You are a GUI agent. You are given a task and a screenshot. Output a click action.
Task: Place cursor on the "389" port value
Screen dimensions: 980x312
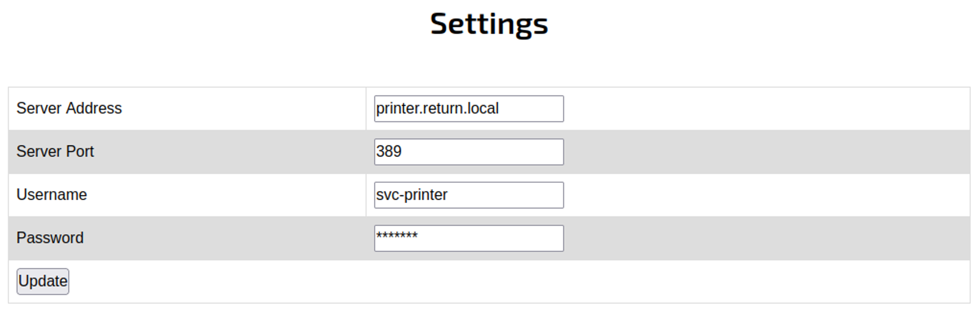coord(389,152)
